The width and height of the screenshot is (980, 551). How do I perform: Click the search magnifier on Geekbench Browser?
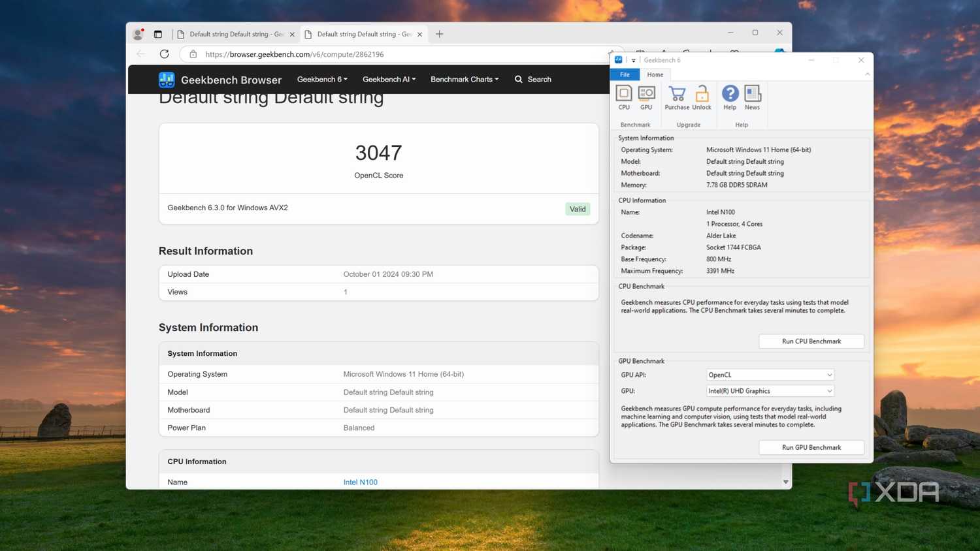[519, 80]
